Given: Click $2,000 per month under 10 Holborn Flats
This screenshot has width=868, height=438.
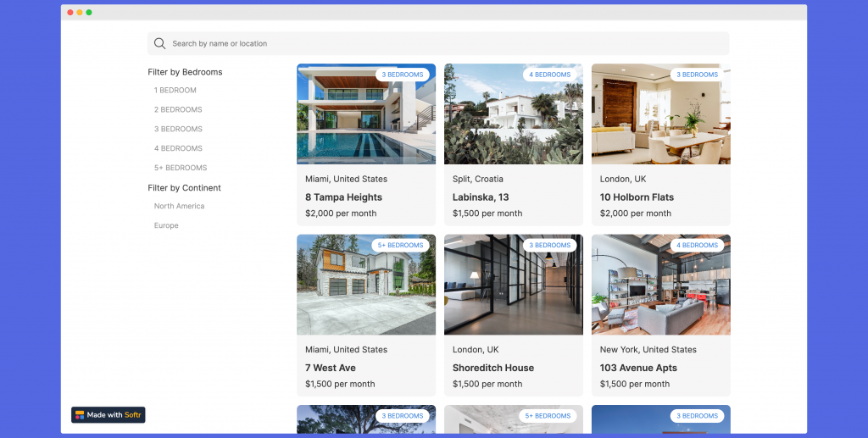Looking at the screenshot, I should [636, 213].
